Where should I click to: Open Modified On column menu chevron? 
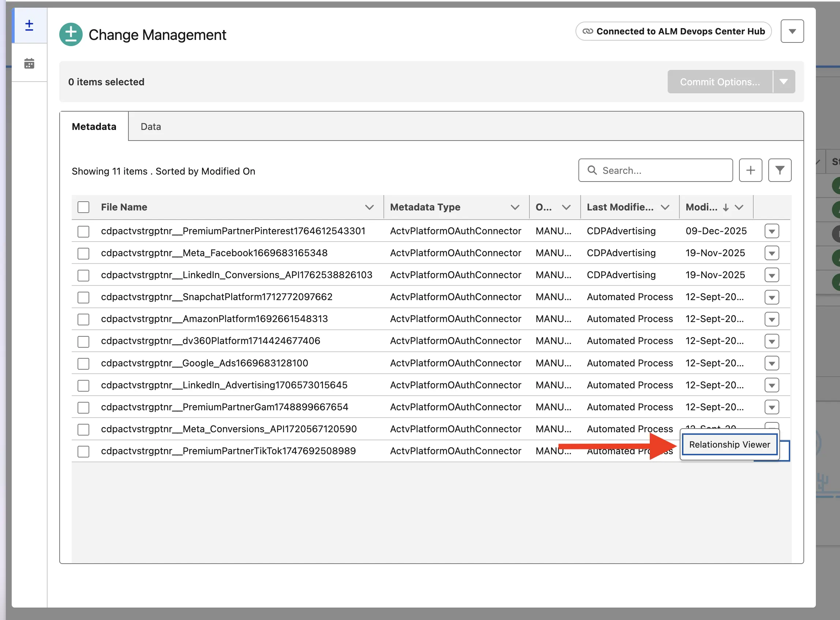[x=739, y=207]
